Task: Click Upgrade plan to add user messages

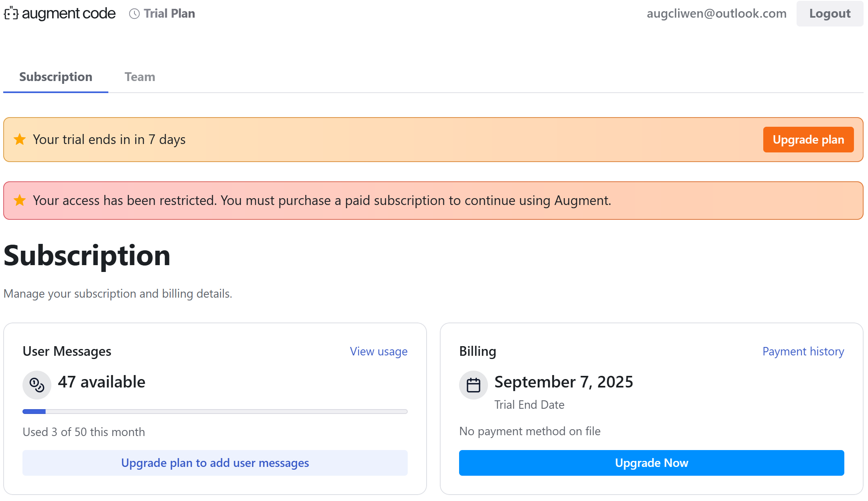Action: tap(215, 463)
